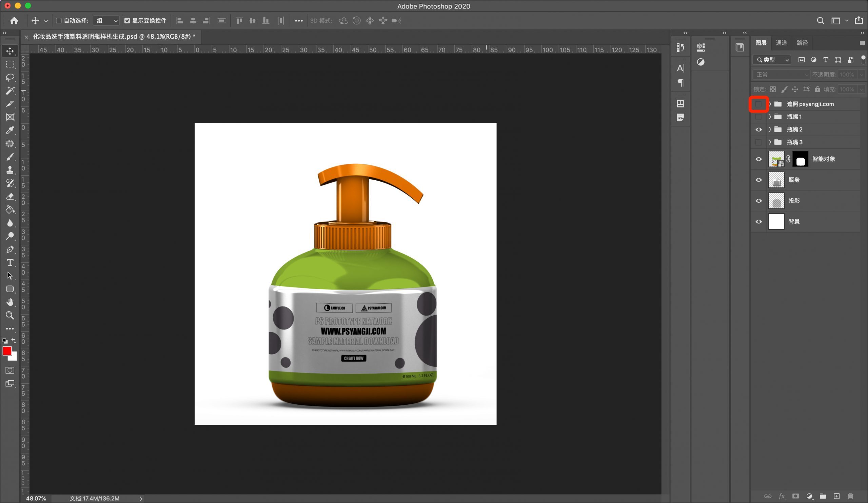Hide the 背景 layer with eye icon

click(758, 222)
